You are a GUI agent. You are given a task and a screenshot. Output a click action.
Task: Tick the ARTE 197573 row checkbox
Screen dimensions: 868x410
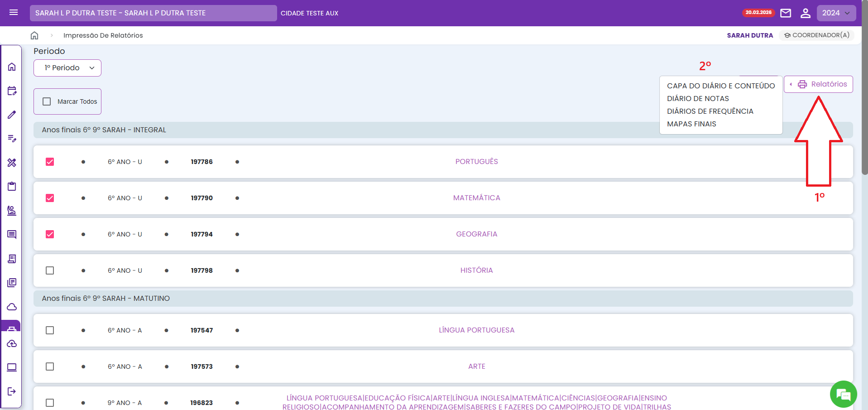pyautogui.click(x=50, y=367)
